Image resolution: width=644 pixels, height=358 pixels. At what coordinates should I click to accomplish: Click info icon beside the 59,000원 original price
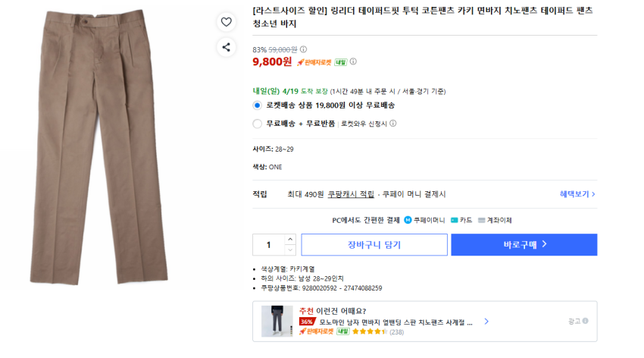click(304, 49)
